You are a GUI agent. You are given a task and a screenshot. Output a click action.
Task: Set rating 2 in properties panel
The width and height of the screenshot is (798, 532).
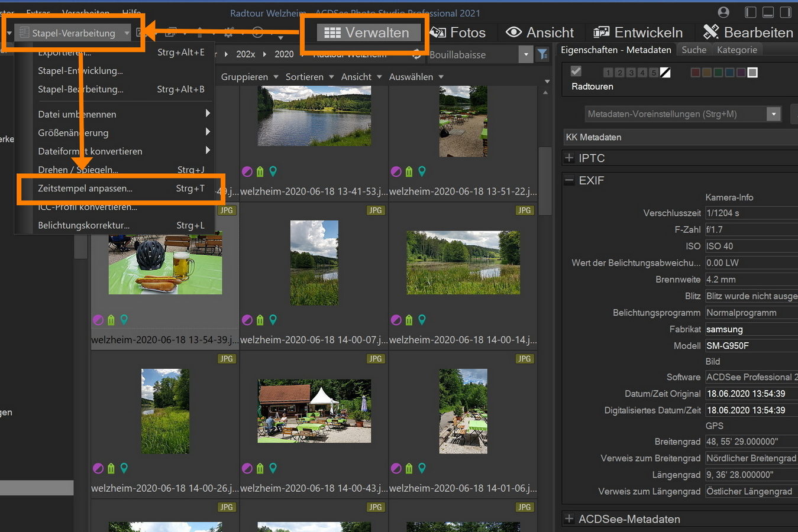(619, 73)
